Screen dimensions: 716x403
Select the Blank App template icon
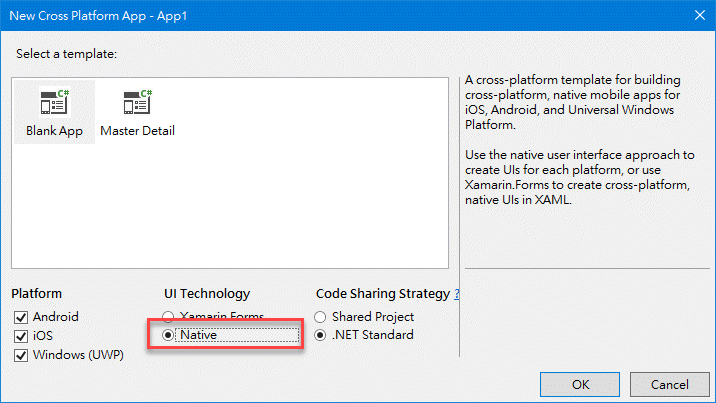pos(54,102)
